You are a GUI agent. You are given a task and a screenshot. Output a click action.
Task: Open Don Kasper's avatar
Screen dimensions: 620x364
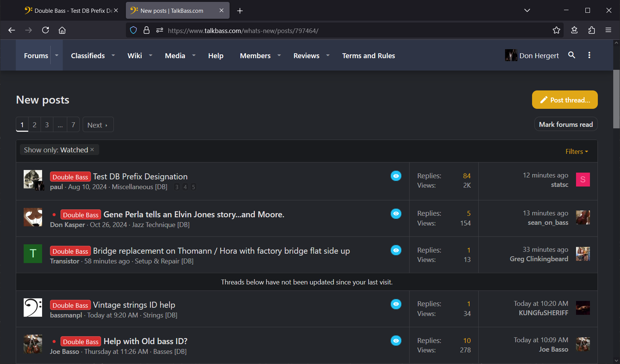coord(33,217)
